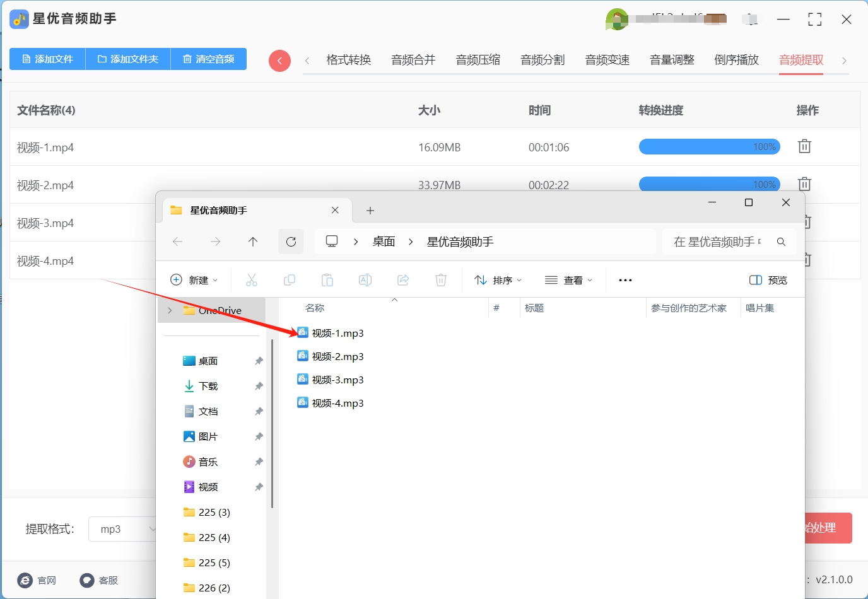This screenshot has height=599, width=868.
Task: Switch to the 倒序播放 tab
Action: [737, 60]
